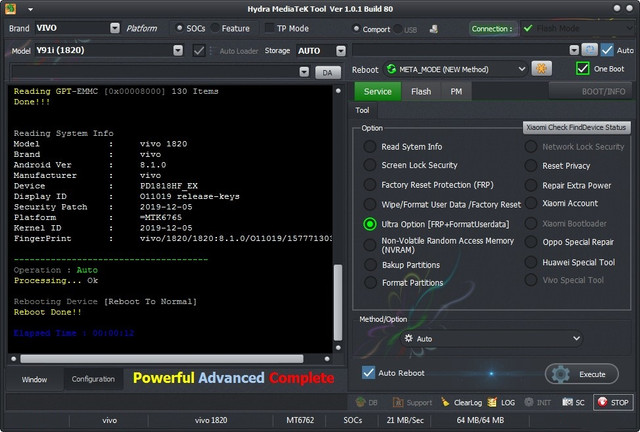
Task: Switch to the Service tab
Action: tap(378, 91)
